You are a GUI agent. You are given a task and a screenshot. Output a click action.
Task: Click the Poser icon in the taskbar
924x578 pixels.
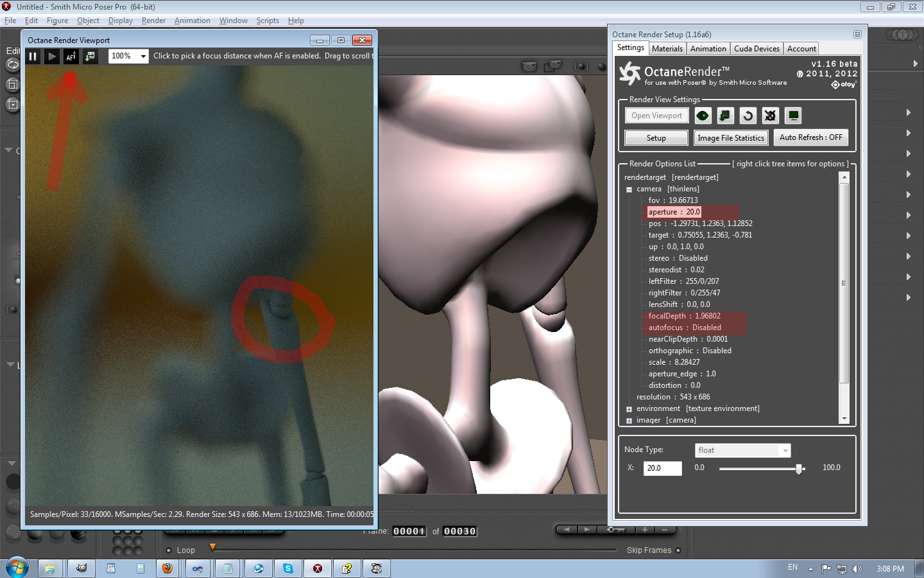(x=318, y=568)
